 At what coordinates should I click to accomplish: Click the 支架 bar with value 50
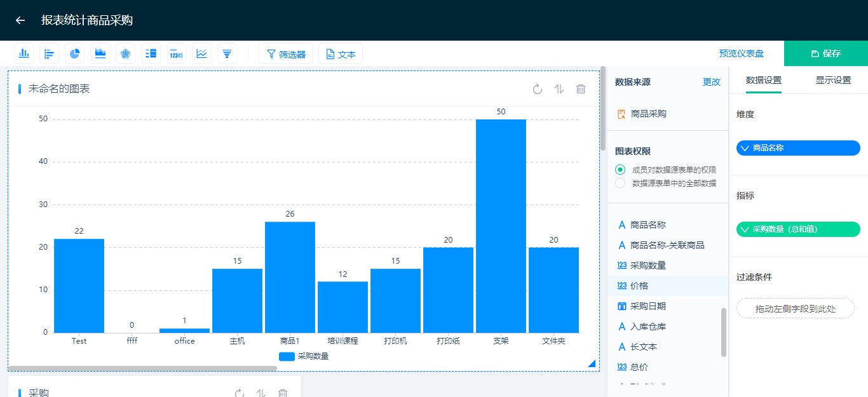tap(501, 225)
